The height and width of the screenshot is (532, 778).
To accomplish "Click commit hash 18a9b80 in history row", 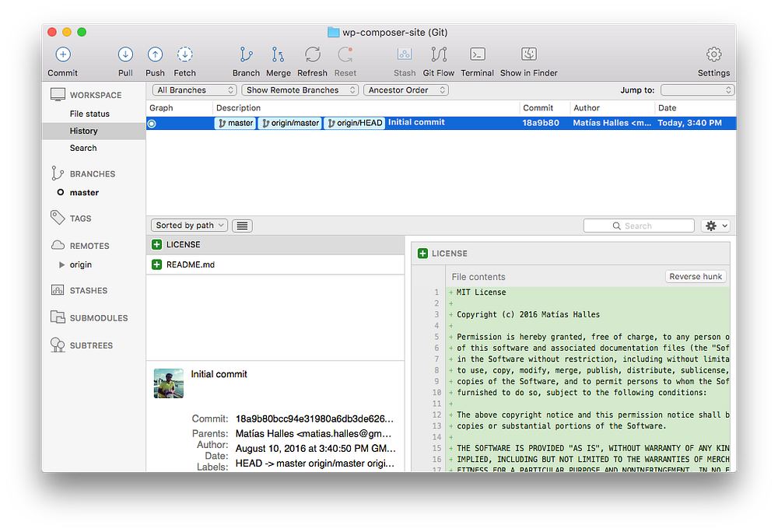I will (541, 123).
